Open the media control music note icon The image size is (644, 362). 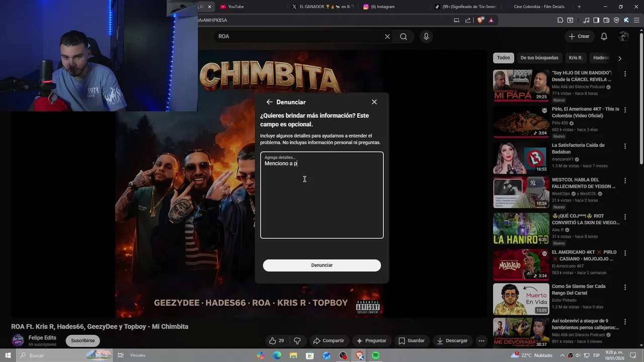click(x=586, y=20)
